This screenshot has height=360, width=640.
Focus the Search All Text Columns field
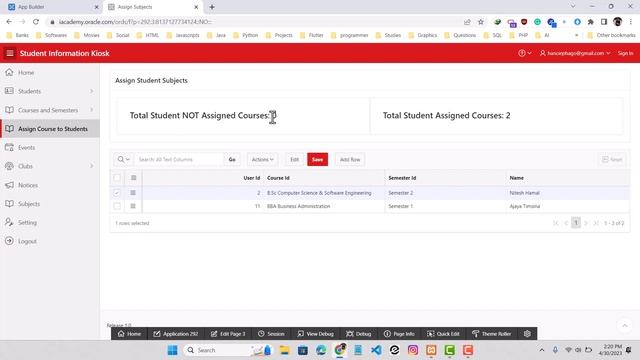point(179,159)
